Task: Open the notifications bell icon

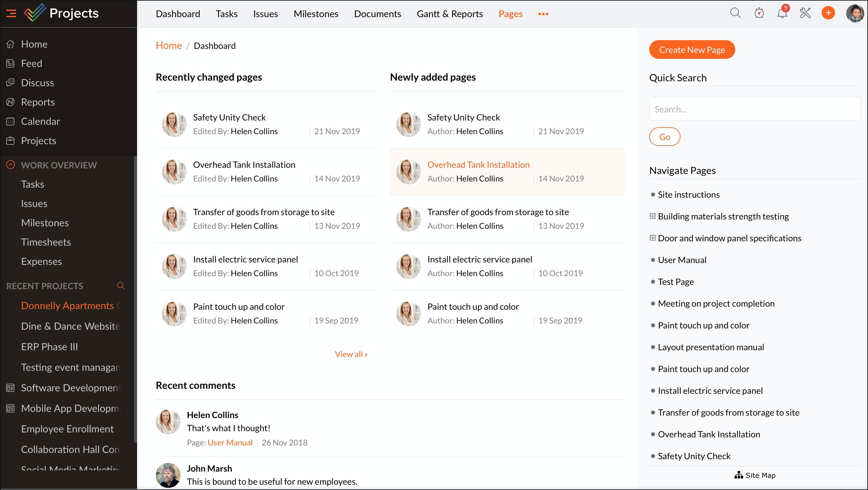Action: pyautogui.click(x=782, y=13)
